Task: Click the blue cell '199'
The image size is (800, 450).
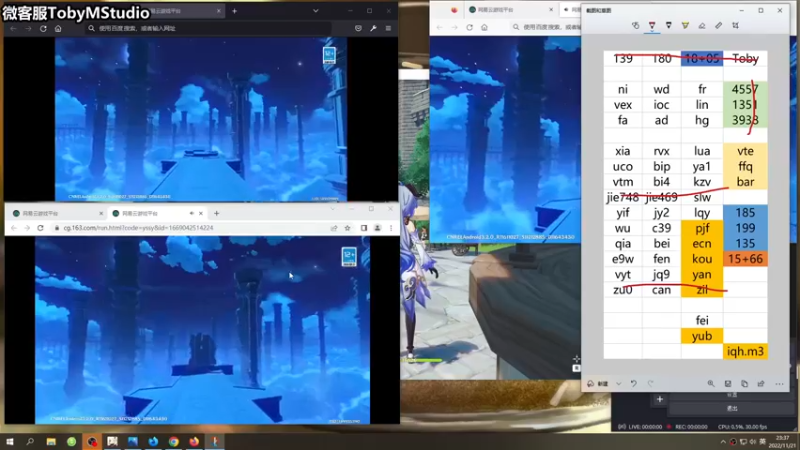Action: tap(745, 228)
